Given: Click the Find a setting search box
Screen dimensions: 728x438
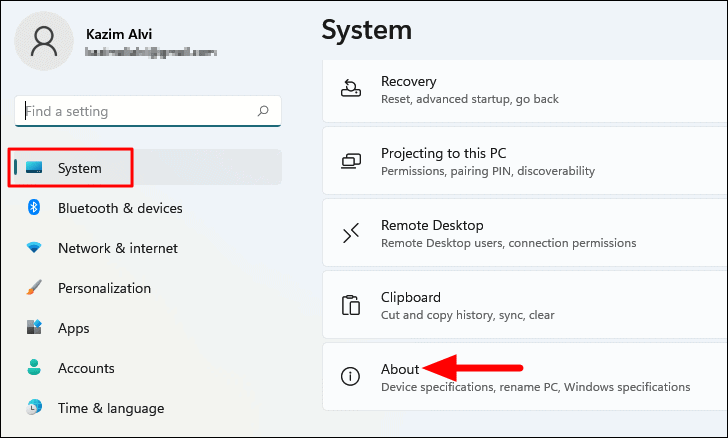Looking at the screenshot, I should [148, 111].
